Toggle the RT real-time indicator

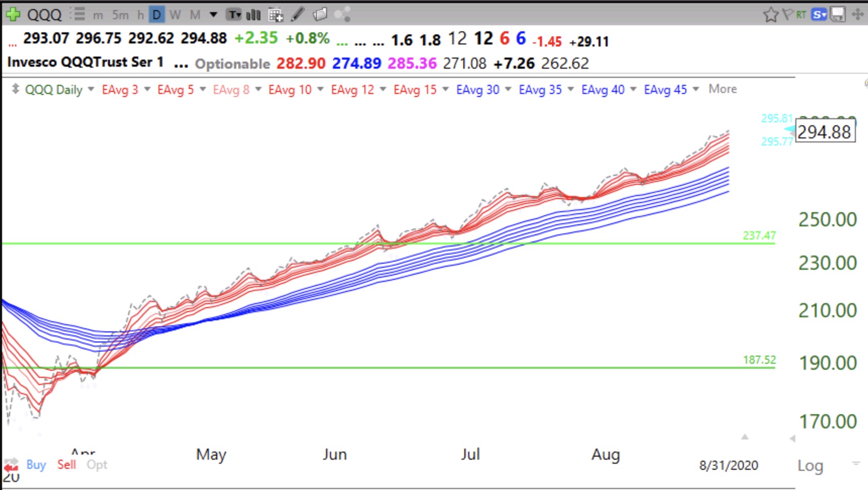pos(801,15)
